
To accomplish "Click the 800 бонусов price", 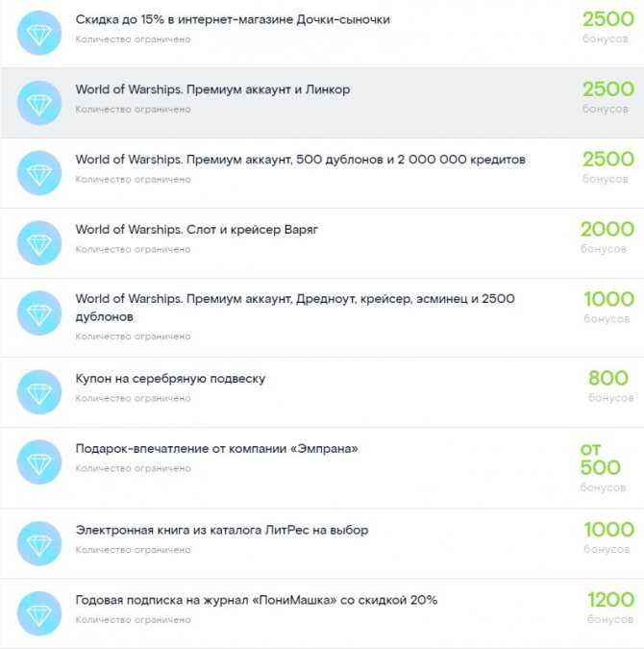I will click(x=610, y=386).
